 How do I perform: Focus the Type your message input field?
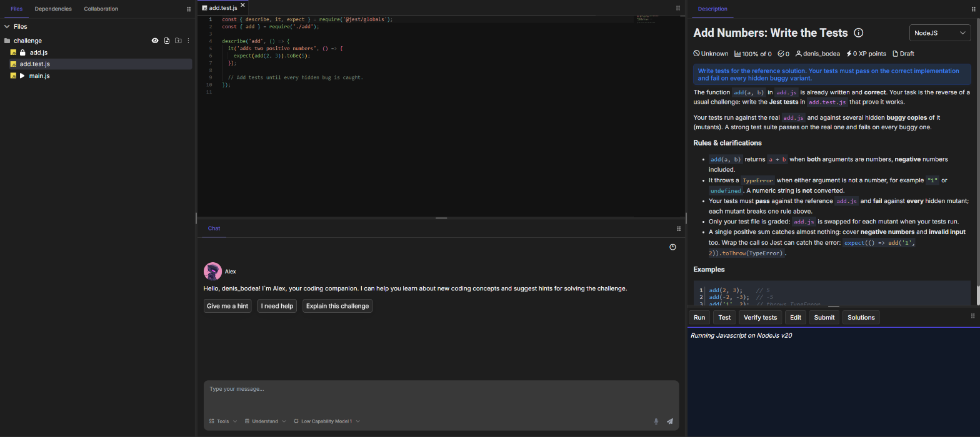(441, 396)
